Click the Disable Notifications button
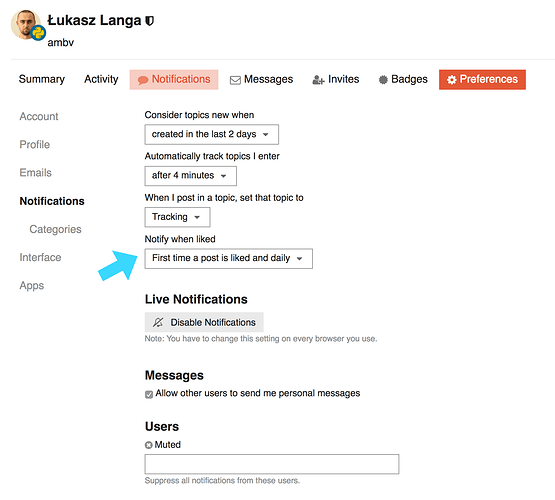Viewport: 555px width, 500px height. tap(204, 322)
